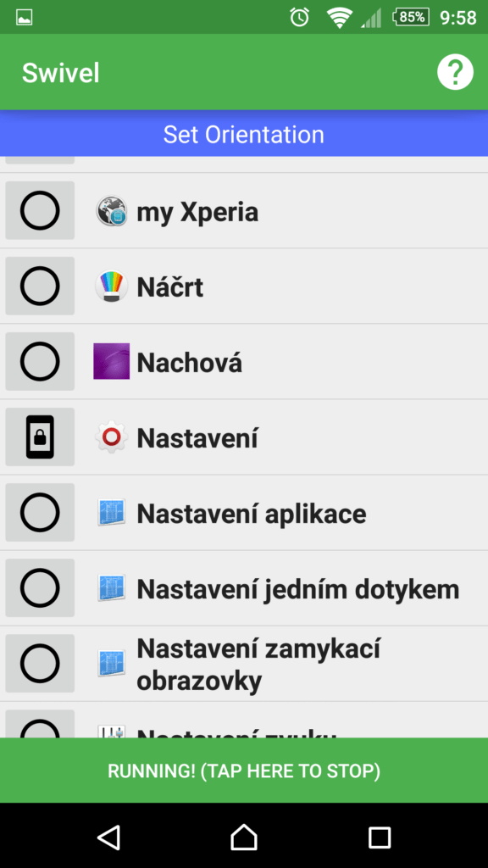Screen dimensions: 488x868
Task: Toggle orientation circle for Nachová
Action: click(40, 361)
